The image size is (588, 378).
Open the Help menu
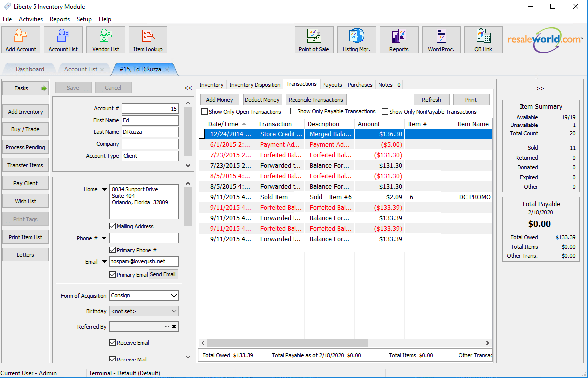pyautogui.click(x=105, y=19)
